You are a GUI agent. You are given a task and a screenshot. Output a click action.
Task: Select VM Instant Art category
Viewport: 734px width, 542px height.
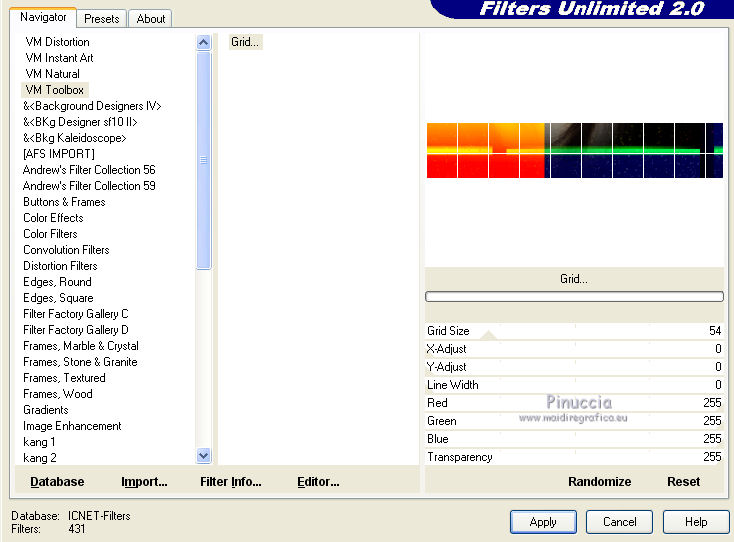coord(59,58)
